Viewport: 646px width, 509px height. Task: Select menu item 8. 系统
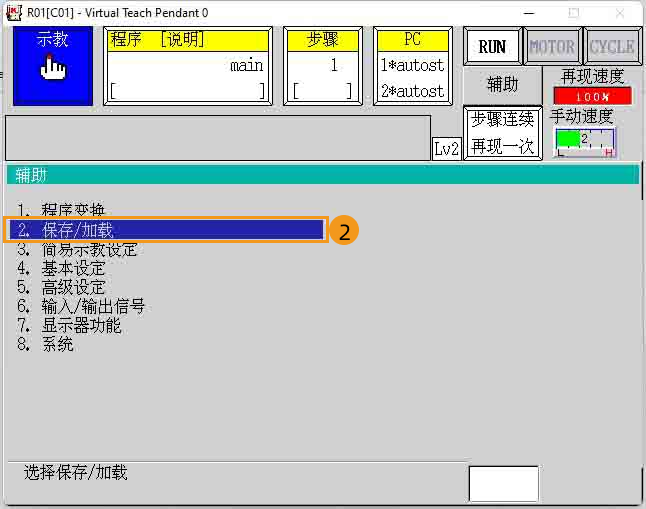(x=45, y=344)
